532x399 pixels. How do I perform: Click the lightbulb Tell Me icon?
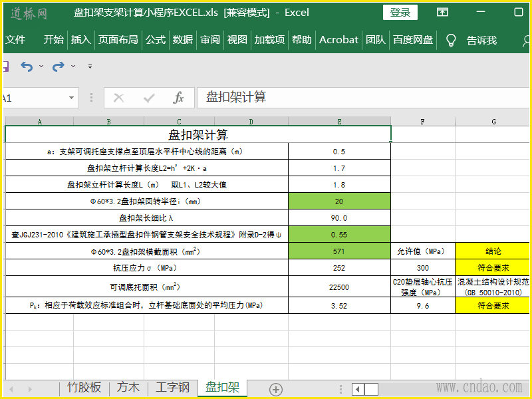451,40
